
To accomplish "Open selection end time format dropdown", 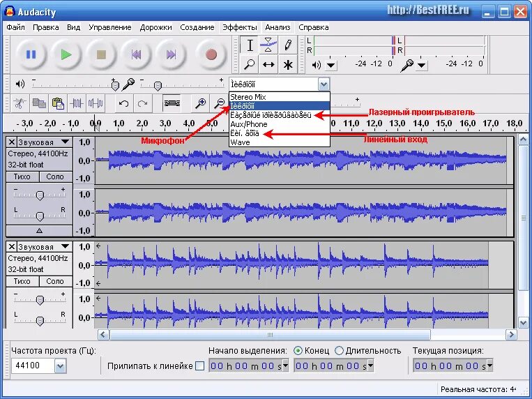I will pyautogui.click(x=370, y=366).
